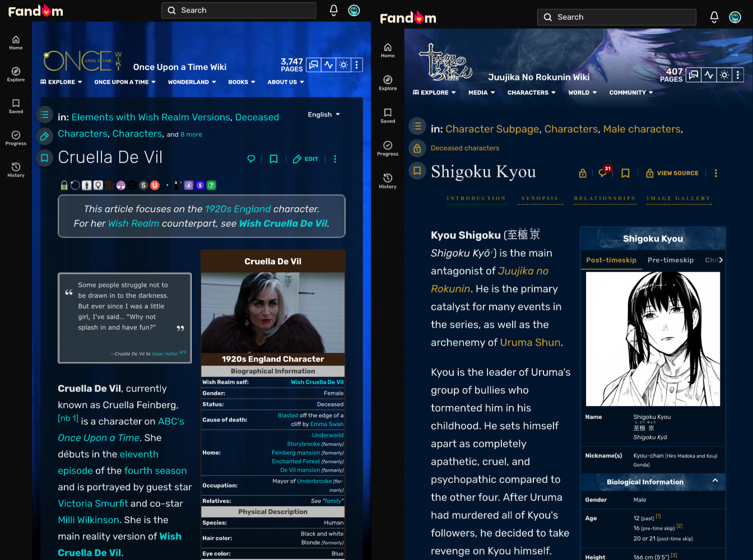Open the Deceased characters category link

[465, 148]
